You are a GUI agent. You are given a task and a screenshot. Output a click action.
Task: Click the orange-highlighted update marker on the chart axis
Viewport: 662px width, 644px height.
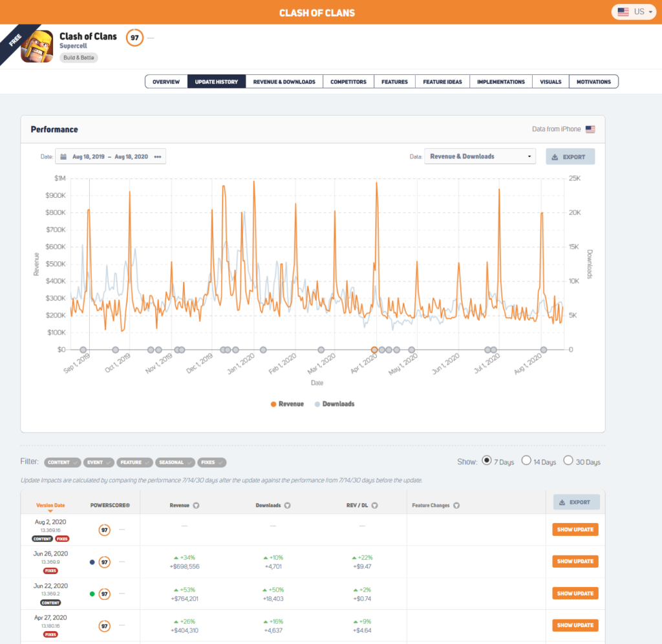pos(374,350)
